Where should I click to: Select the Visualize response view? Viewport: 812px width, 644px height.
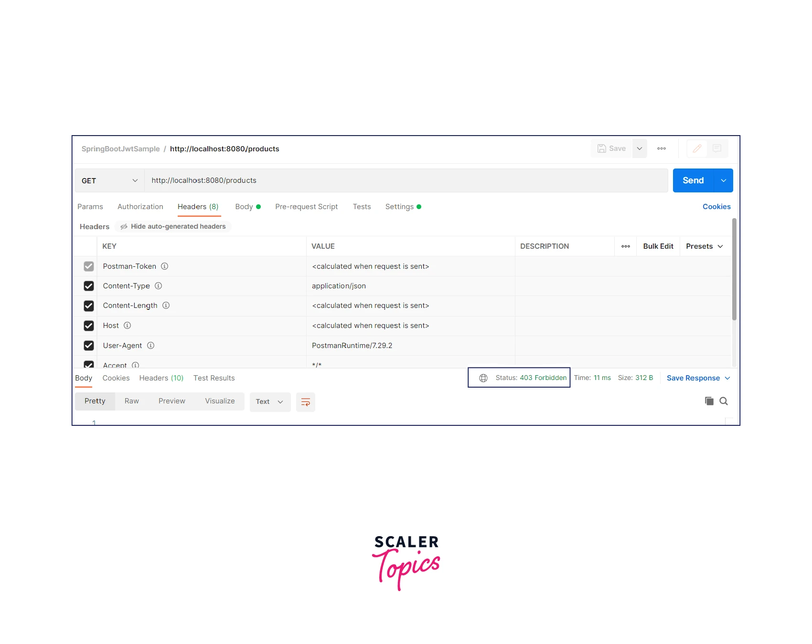point(220,401)
